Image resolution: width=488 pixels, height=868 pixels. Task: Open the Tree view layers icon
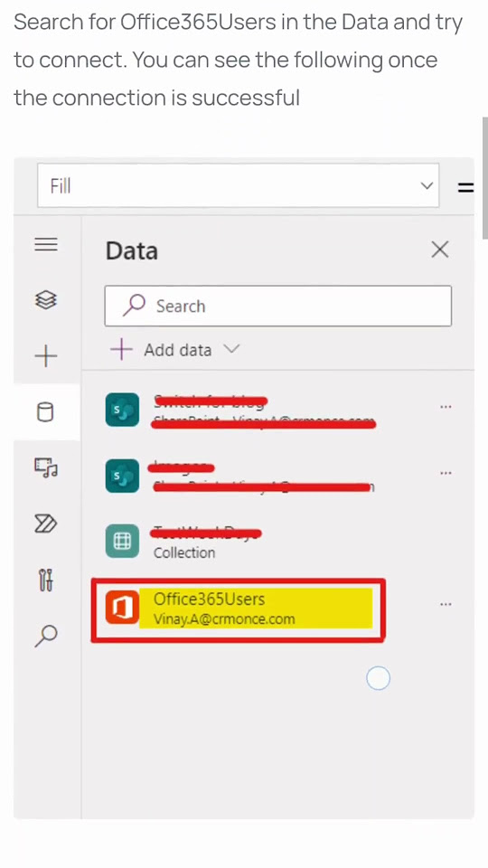pyautogui.click(x=46, y=299)
